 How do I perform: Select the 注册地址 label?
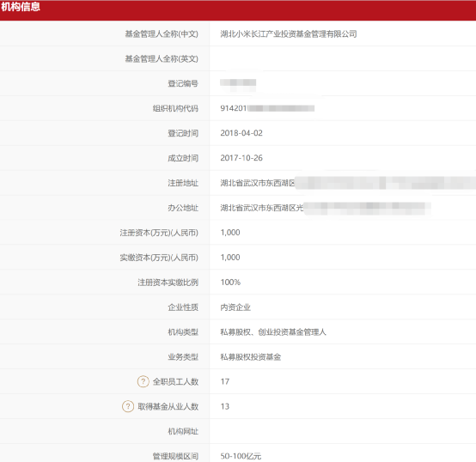point(183,183)
